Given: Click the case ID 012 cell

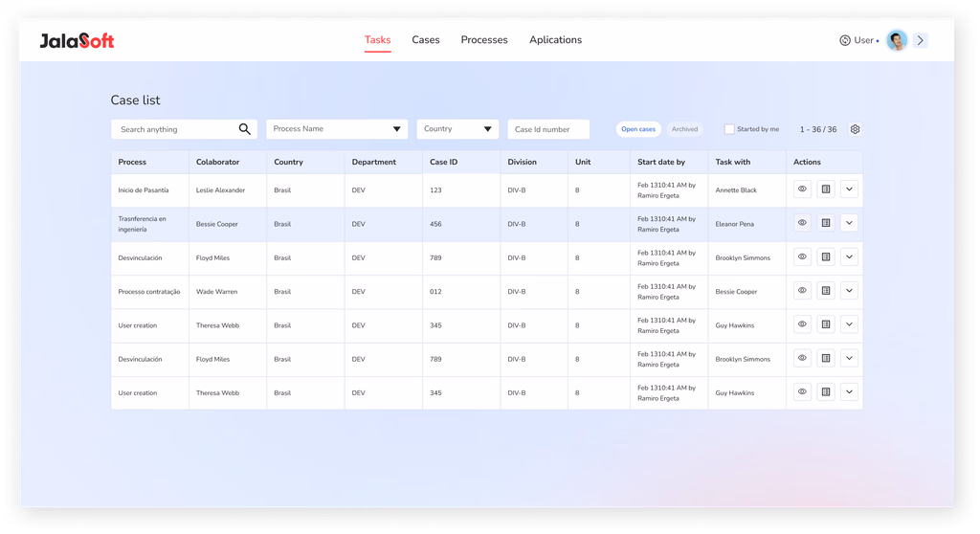Looking at the screenshot, I should 461,291.
